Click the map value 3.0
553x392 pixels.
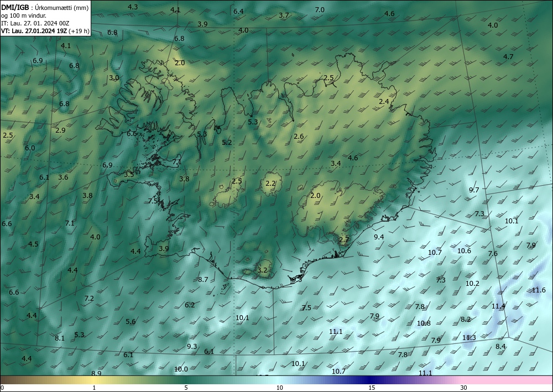tap(114, 78)
